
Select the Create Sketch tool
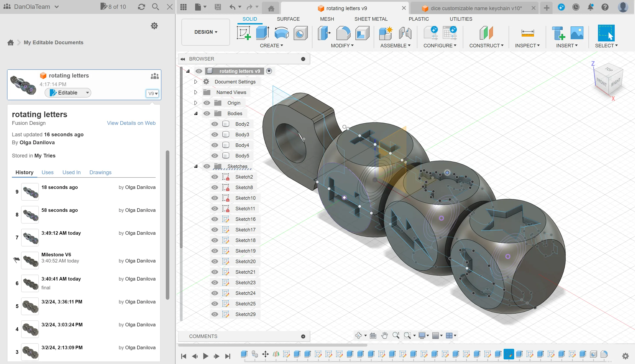(244, 33)
